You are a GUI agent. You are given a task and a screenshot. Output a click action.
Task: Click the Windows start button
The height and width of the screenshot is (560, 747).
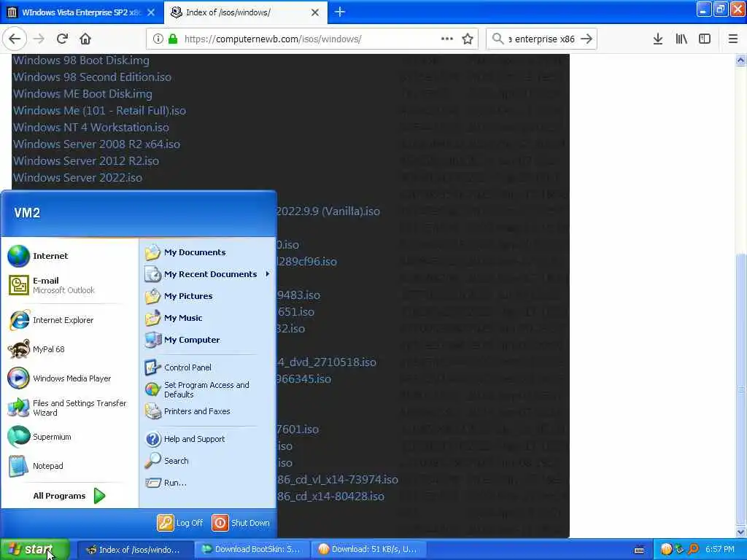pos(34,550)
